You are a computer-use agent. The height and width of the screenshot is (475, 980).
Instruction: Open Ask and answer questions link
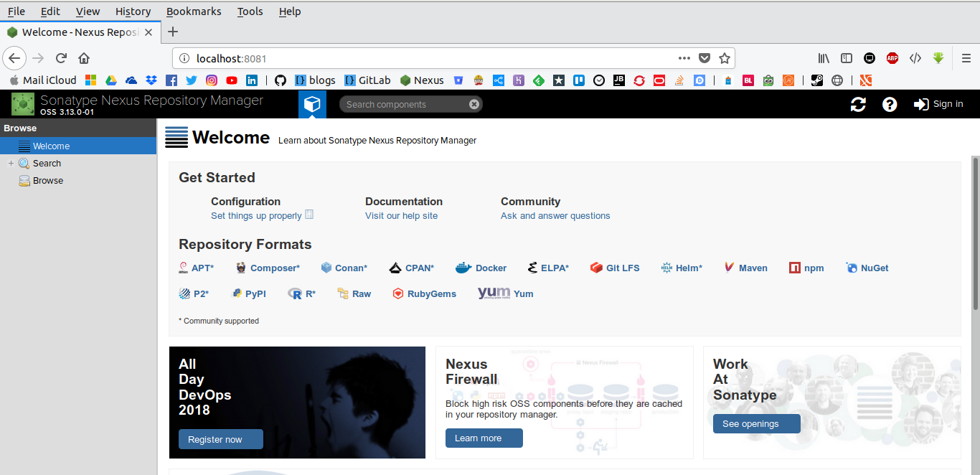(555, 216)
